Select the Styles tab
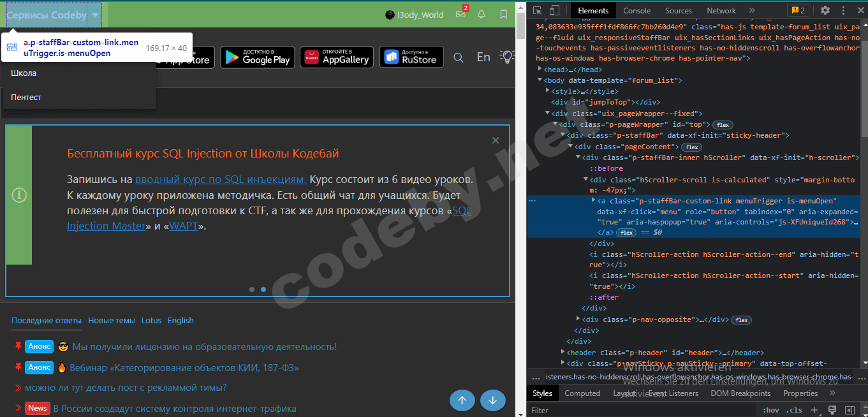Viewport: 868px width, 417px height. [543, 393]
